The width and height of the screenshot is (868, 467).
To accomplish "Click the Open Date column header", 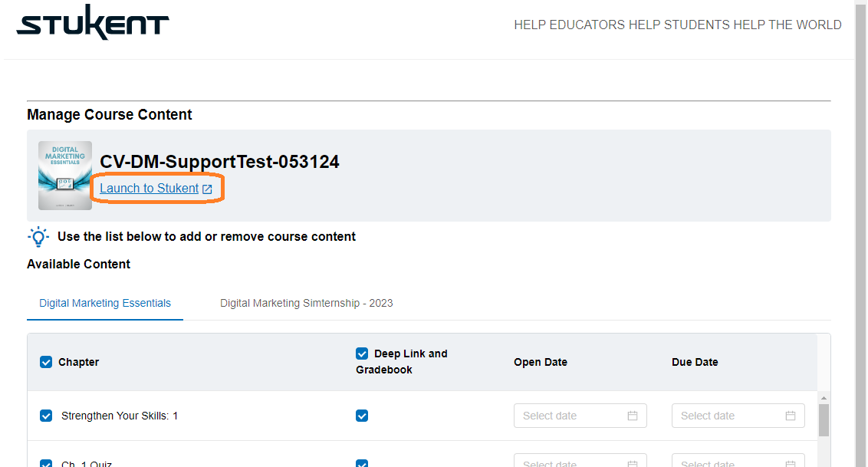I will tap(541, 363).
